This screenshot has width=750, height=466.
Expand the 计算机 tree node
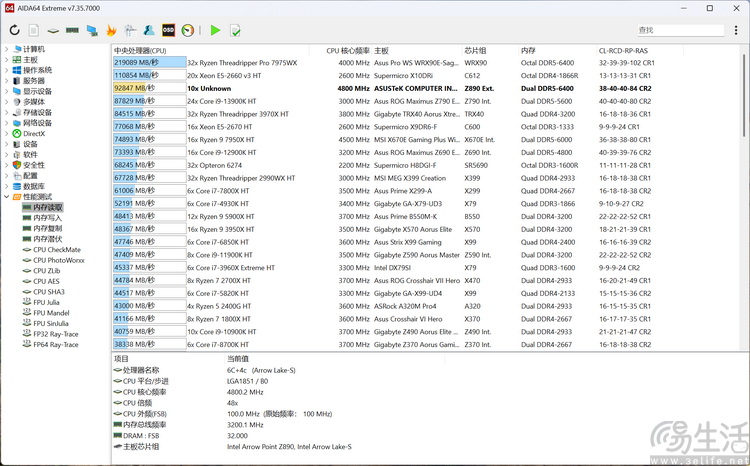6,49
